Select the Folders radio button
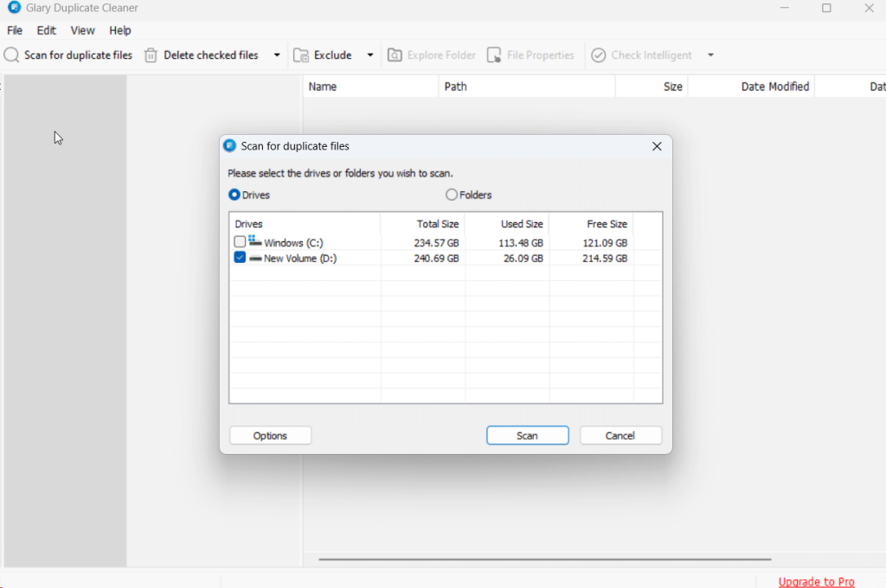This screenshot has width=886, height=588. [452, 195]
